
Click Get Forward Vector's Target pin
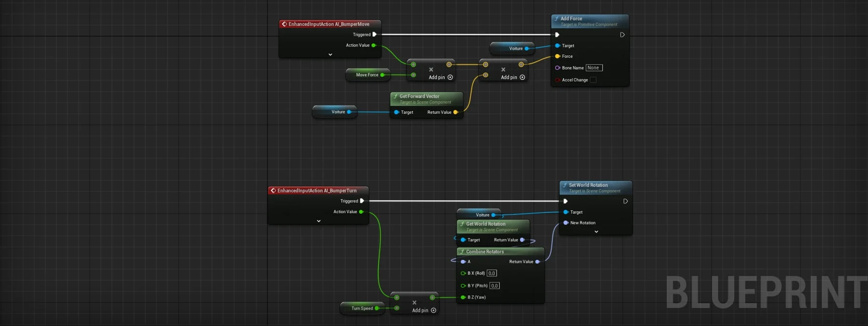coord(396,112)
